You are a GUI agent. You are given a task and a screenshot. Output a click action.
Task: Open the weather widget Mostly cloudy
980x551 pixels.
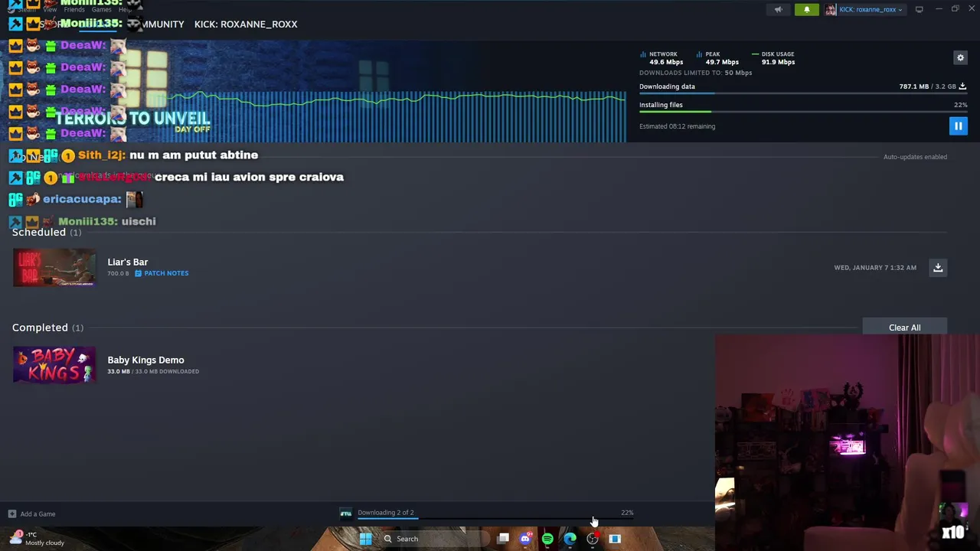37,539
